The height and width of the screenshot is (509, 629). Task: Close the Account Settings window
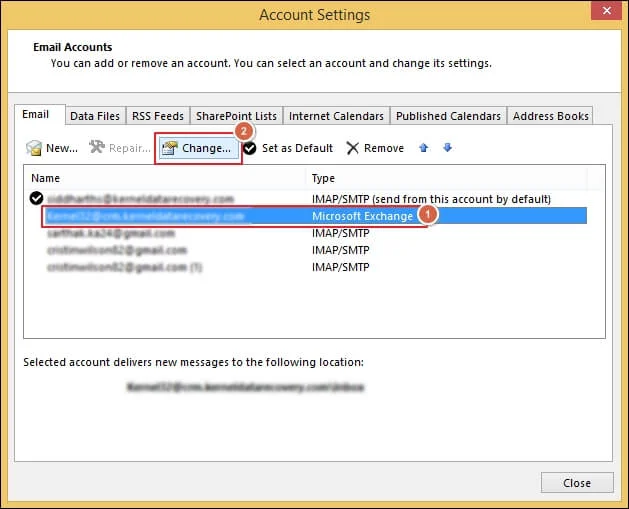(576, 482)
